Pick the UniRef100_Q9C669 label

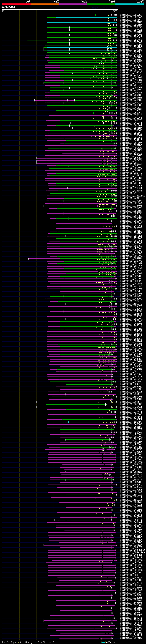(131, 133)
